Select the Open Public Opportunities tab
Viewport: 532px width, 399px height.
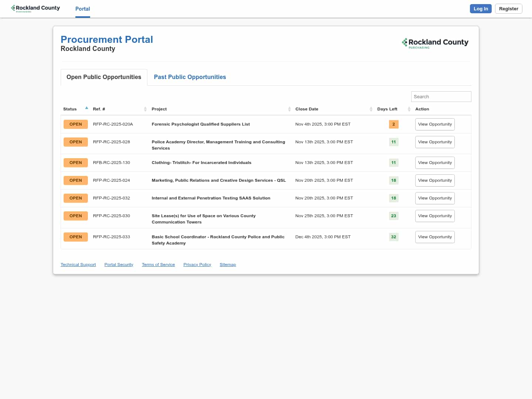(104, 77)
